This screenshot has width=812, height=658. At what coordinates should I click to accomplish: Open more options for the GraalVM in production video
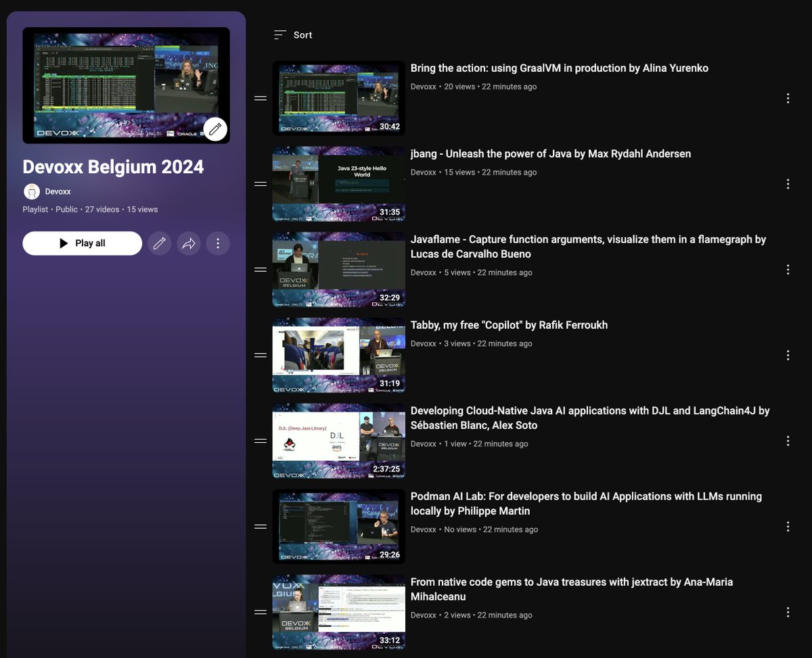click(x=788, y=99)
